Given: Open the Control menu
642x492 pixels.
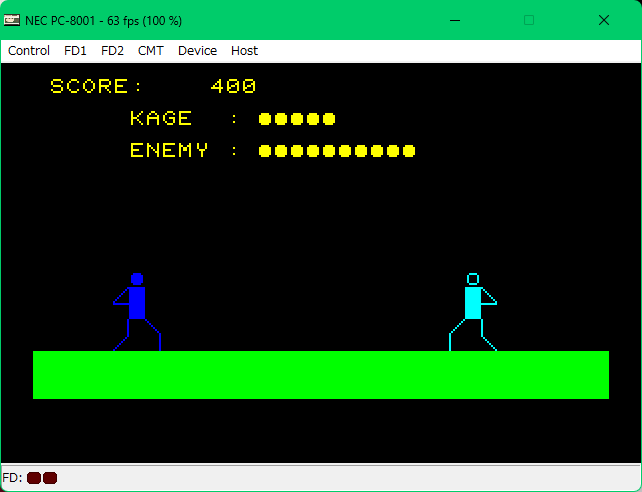Looking at the screenshot, I should [x=29, y=50].
